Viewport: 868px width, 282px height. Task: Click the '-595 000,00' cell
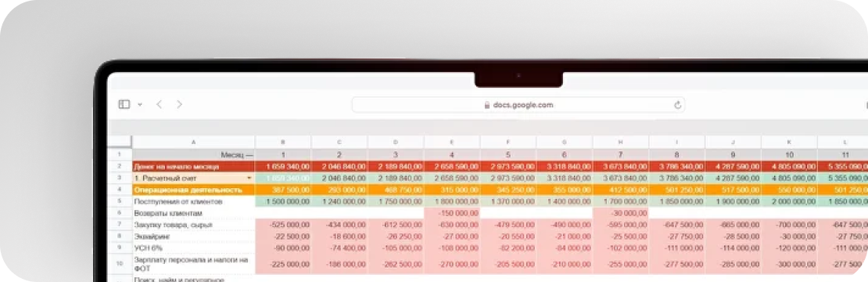click(621, 225)
